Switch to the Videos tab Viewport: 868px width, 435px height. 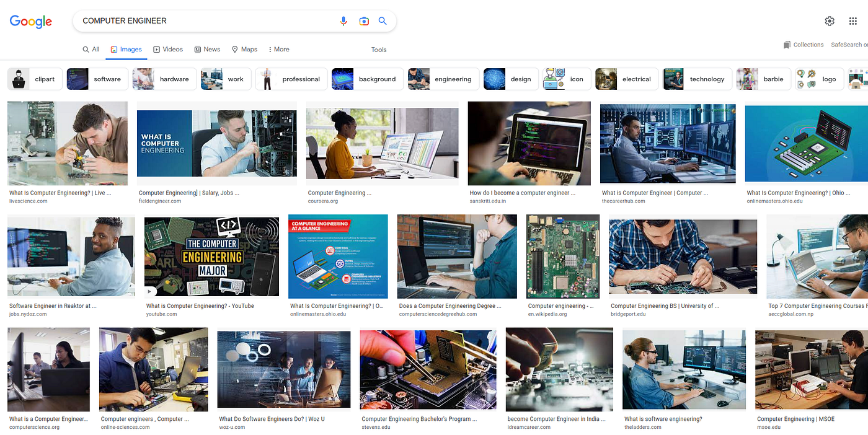tap(168, 50)
